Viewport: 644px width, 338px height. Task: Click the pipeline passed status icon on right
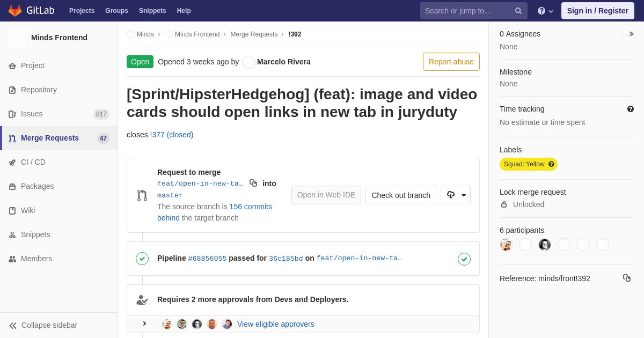point(464,259)
